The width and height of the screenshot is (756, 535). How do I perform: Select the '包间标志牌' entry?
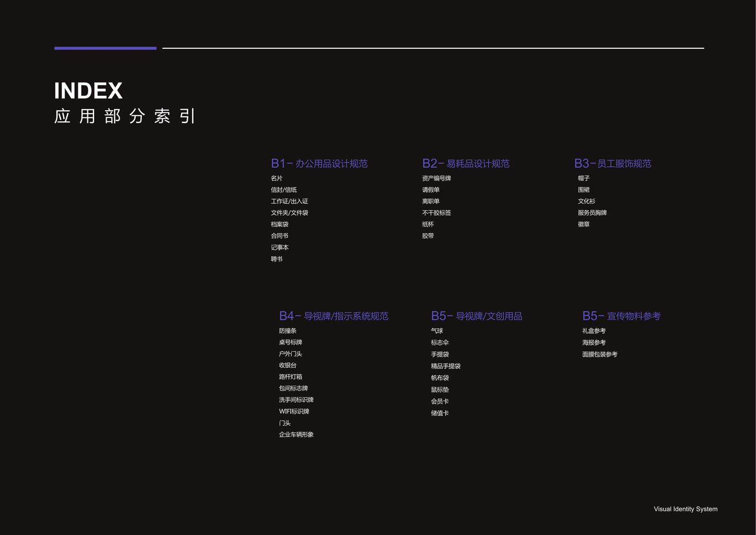coord(293,389)
